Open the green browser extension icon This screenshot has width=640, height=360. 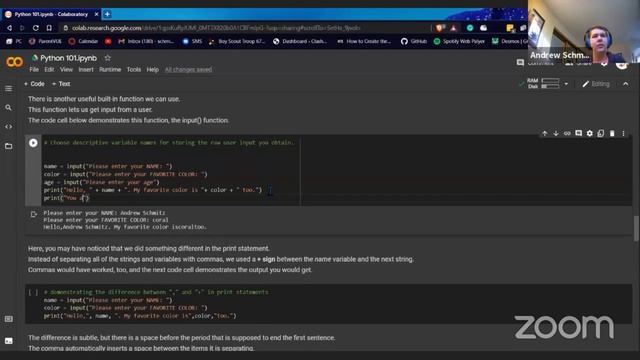470,28
